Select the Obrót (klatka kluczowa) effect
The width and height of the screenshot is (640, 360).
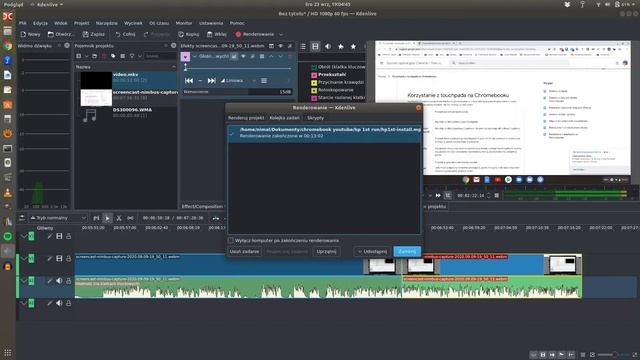click(338, 67)
